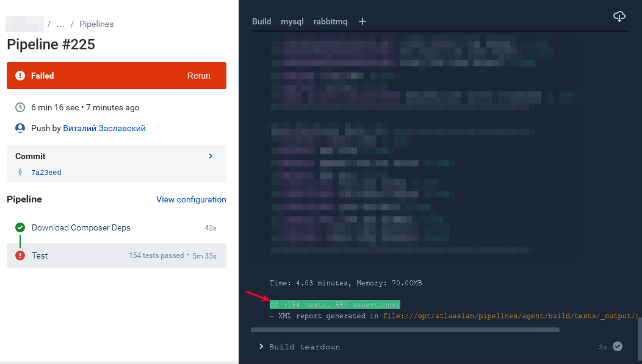Open the rabbitmq service tab
642x364 pixels.
(330, 21)
